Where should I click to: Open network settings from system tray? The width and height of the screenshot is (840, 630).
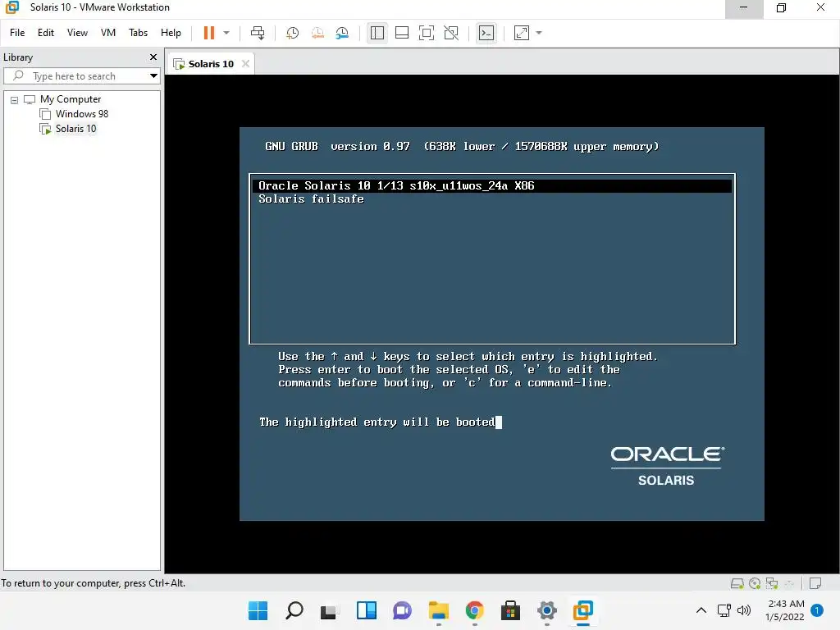(724, 610)
